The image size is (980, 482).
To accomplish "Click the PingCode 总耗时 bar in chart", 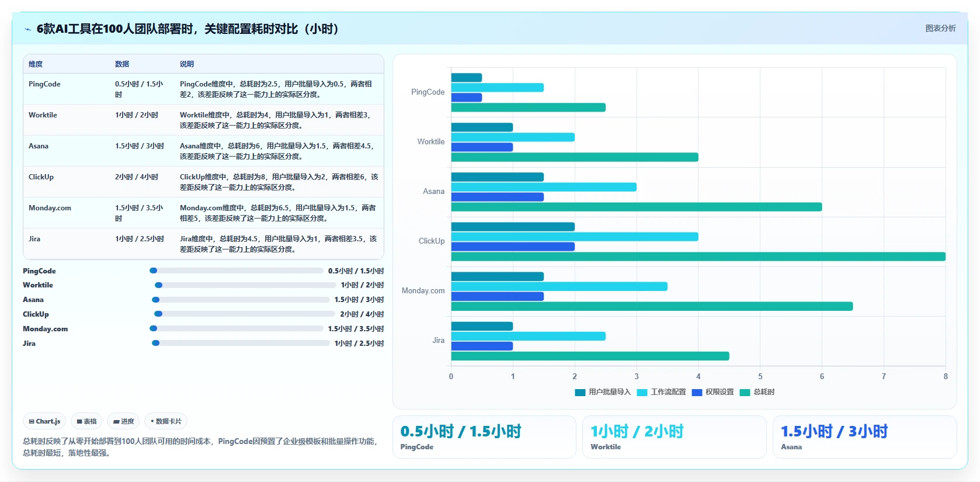I will (x=528, y=108).
